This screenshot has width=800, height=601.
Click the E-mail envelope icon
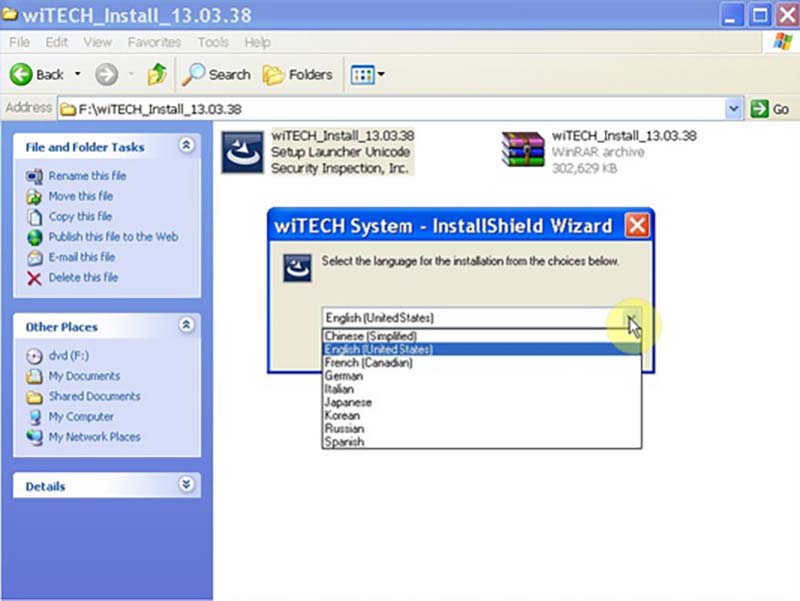pos(35,258)
